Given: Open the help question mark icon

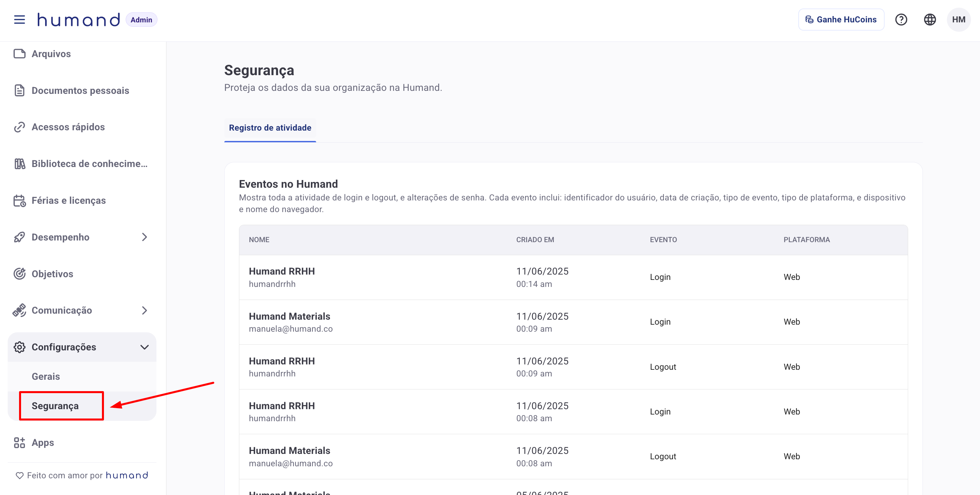Looking at the screenshot, I should click(x=901, y=19).
